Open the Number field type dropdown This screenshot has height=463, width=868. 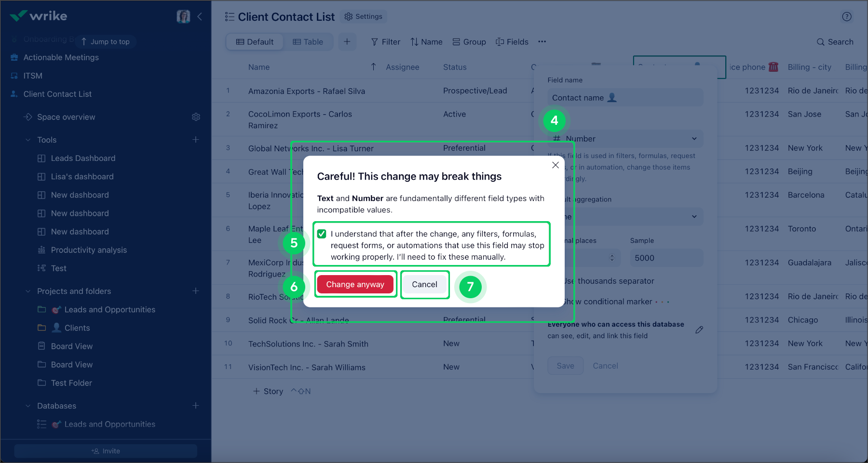[x=625, y=139]
